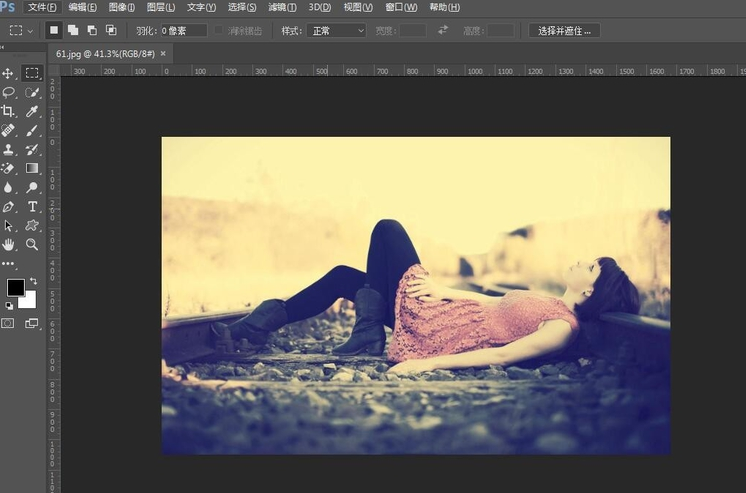Enable Add to selection mode
This screenshot has height=493, width=746.
click(73, 31)
